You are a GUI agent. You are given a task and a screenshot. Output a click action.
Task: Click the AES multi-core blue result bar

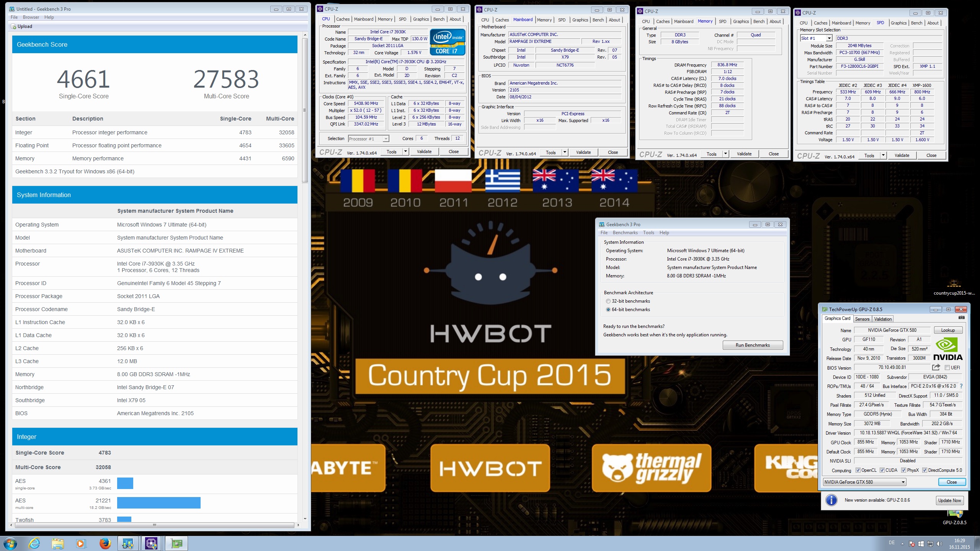point(159,503)
